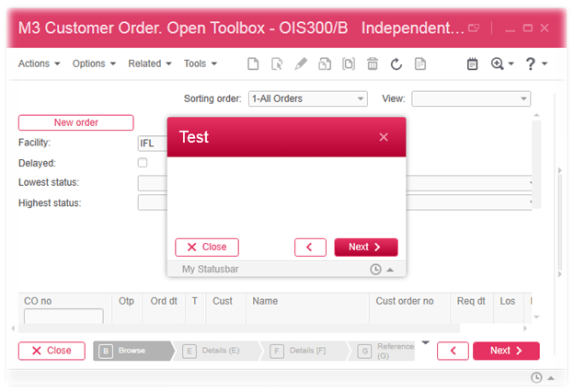
Task: Open the calendar notes icon
Action: tap(473, 64)
